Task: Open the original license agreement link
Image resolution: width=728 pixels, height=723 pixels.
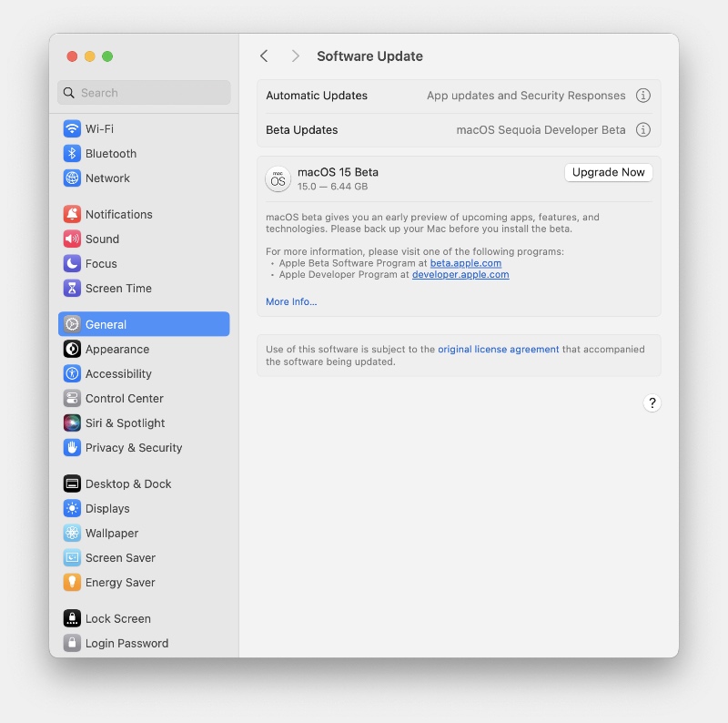Action: 498,349
